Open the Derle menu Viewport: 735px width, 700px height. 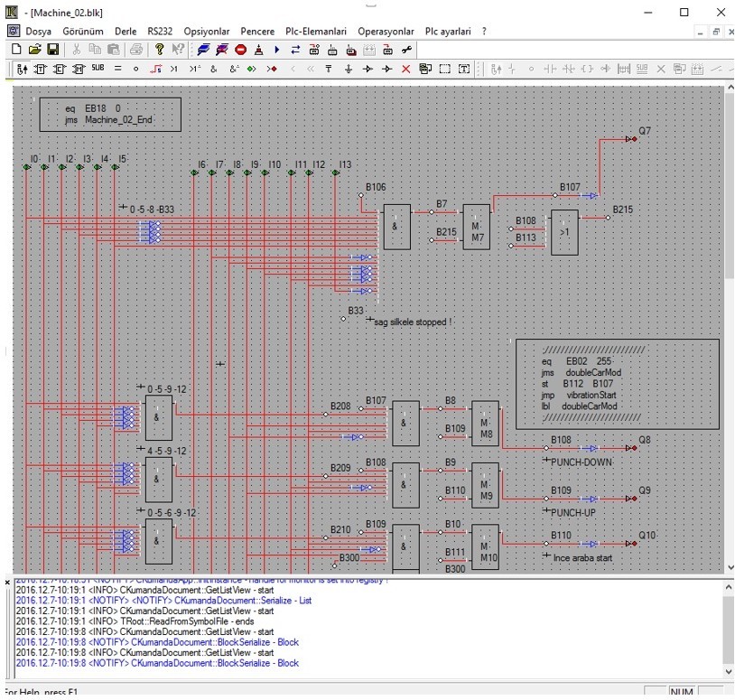[126, 32]
